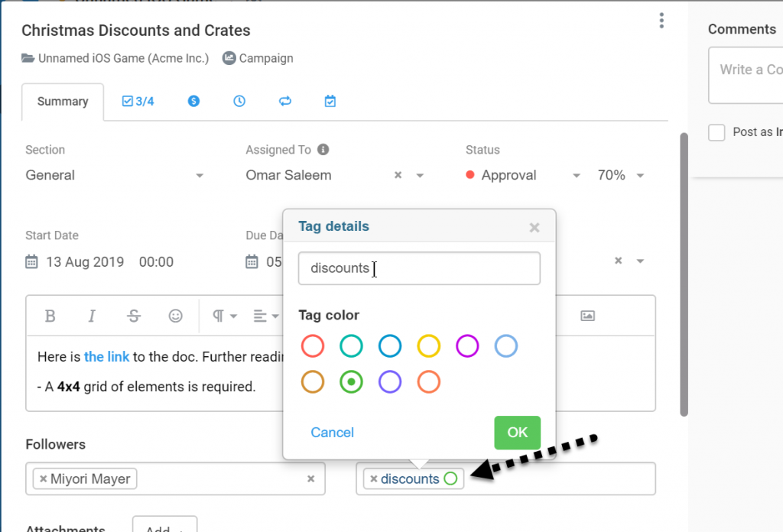Click the tag name input showing discounts
This screenshot has width=783, height=532.
[x=419, y=268]
